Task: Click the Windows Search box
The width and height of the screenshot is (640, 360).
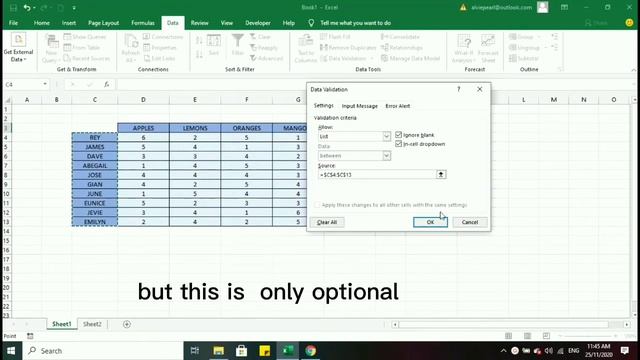Action: pyautogui.click(x=103, y=351)
